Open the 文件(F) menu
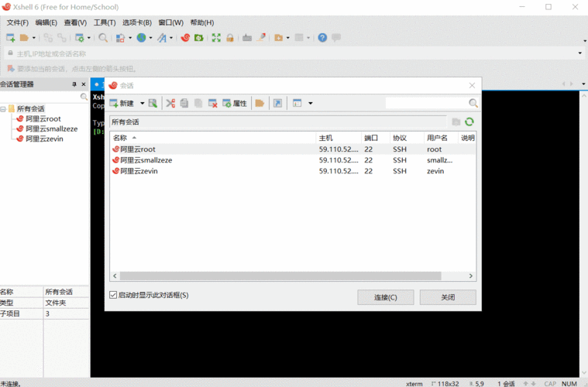The image size is (588, 387). [17, 22]
